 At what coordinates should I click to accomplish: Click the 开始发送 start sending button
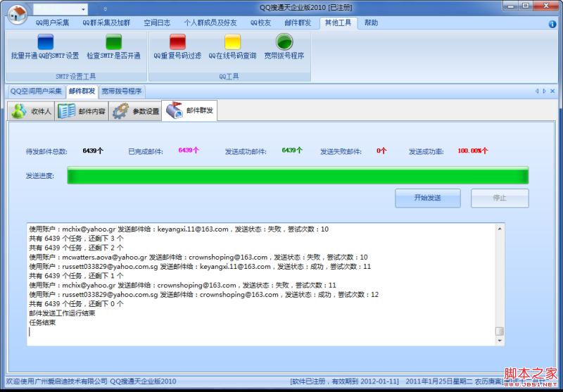pyautogui.click(x=427, y=198)
